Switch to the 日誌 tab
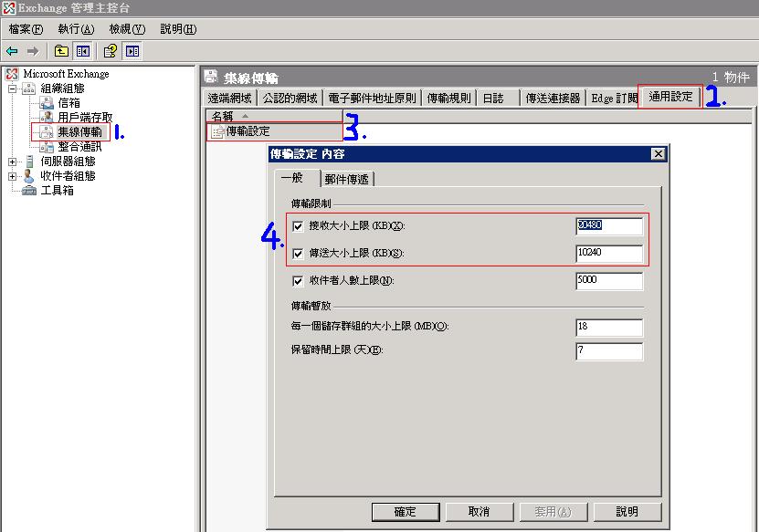This screenshot has height=532, width=759. [499, 99]
